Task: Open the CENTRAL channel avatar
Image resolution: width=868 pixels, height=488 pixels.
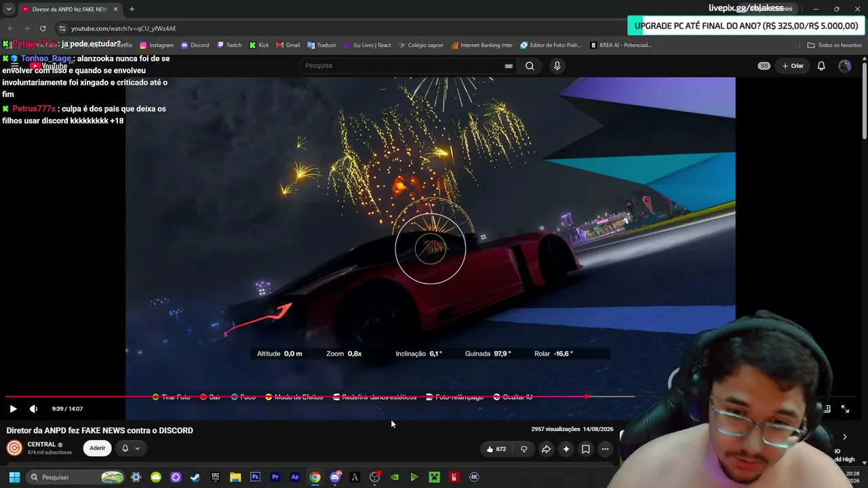Action: coord(14,448)
